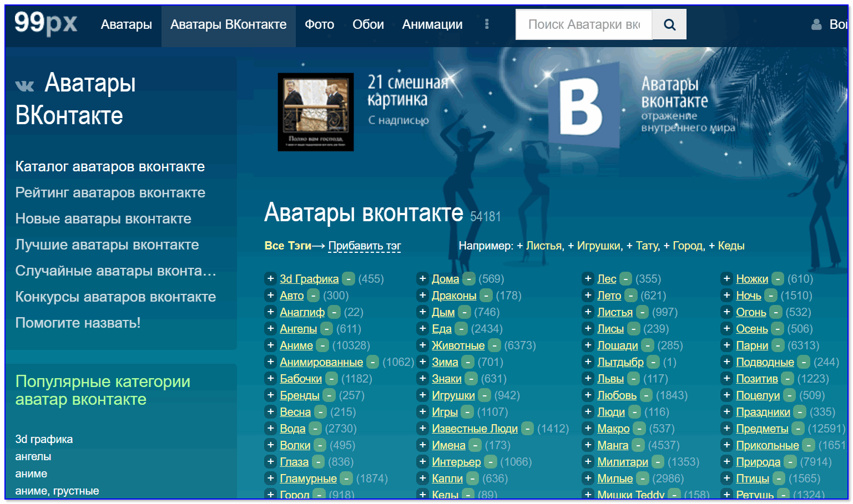Image resolution: width=853 pixels, height=504 pixels.
Task: Open the Праздники tag link
Action: coord(763,412)
